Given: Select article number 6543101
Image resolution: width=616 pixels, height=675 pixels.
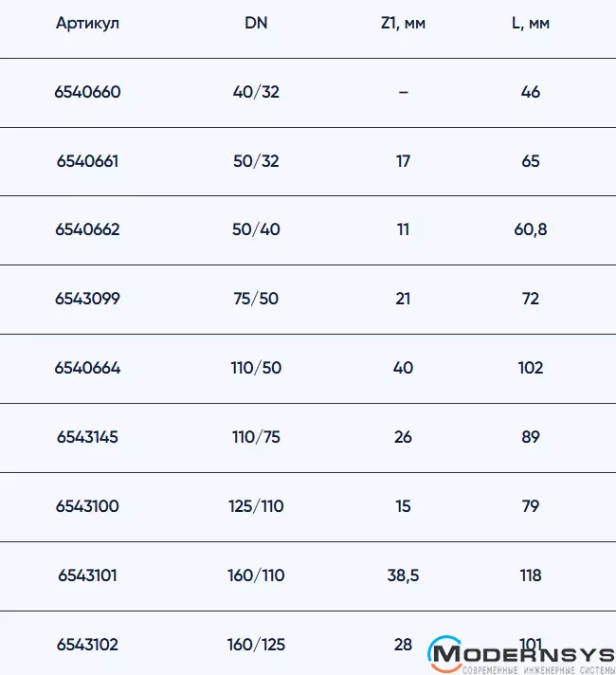Looking at the screenshot, I should pos(88,575).
